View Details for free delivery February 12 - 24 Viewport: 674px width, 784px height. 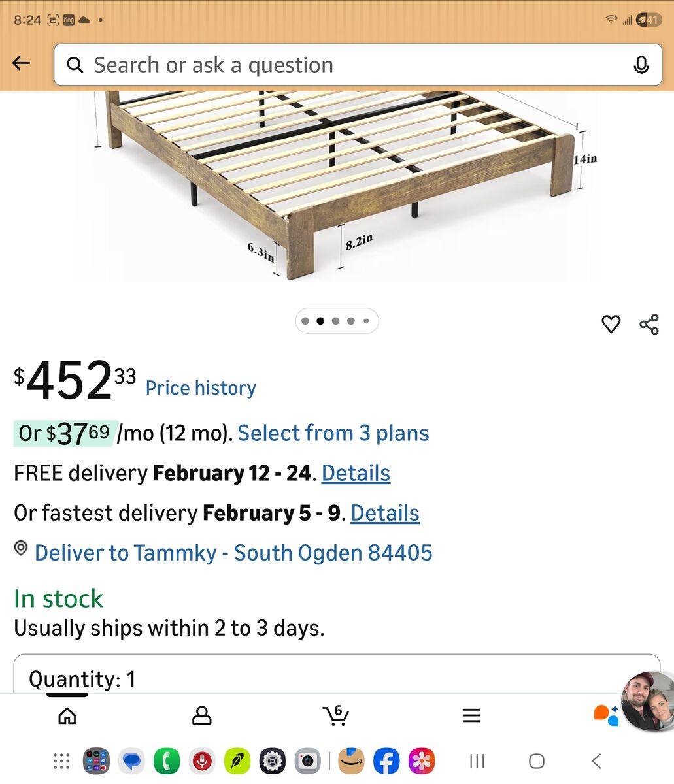[x=356, y=473]
